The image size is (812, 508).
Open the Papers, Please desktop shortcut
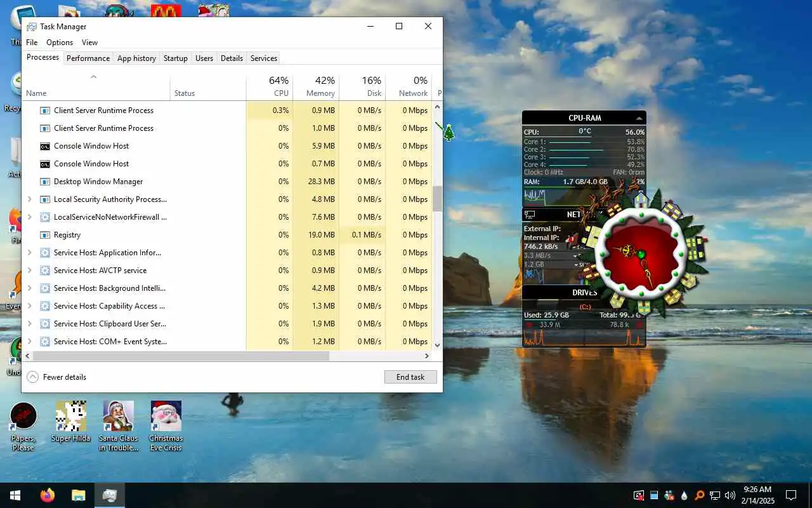point(23,425)
